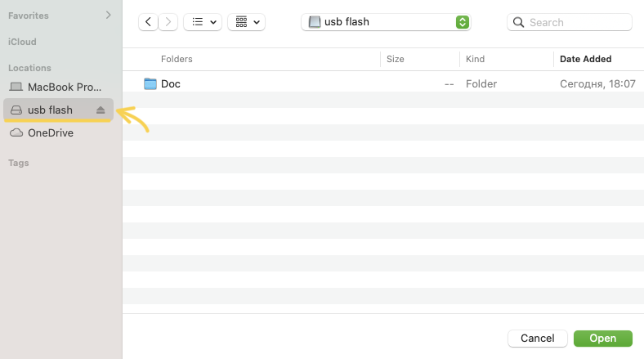Cancel the file dialog

[538, 338]
